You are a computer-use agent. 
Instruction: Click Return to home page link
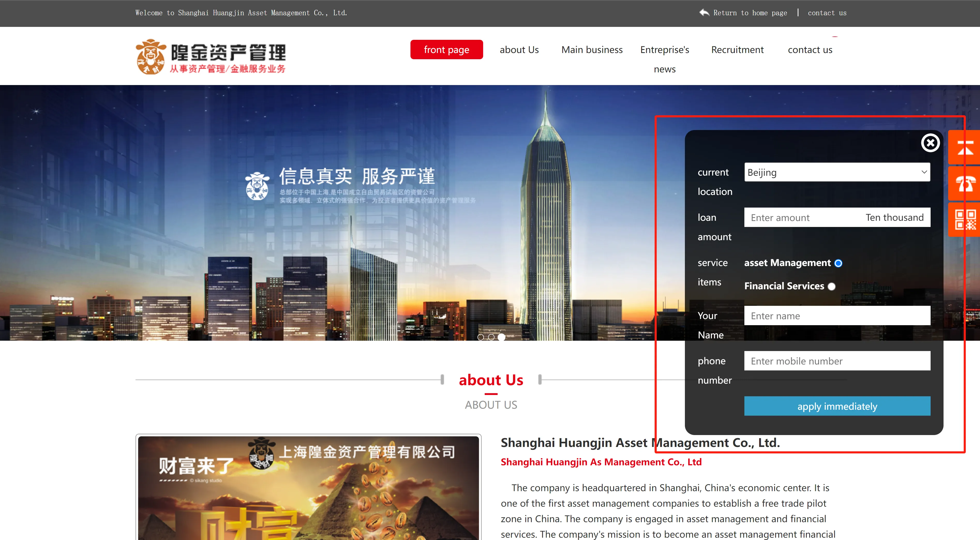pyautogui.click(x=750, y=13)
